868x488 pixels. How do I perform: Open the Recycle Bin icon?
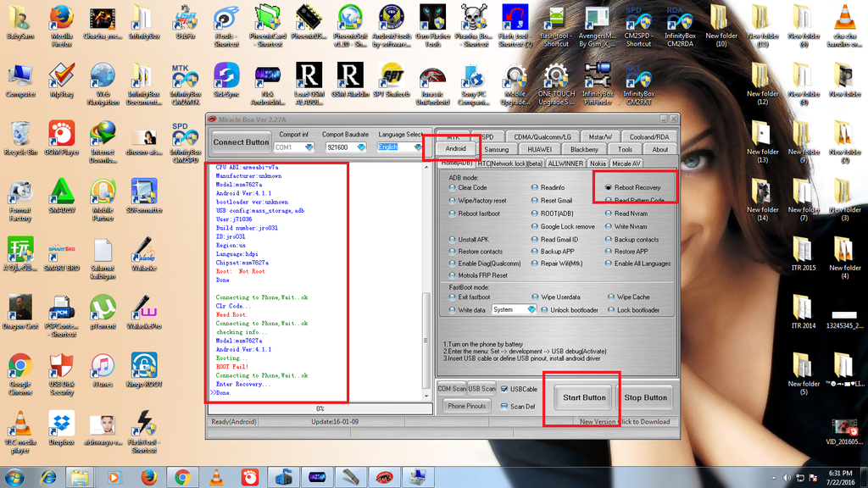coord(19,135)
